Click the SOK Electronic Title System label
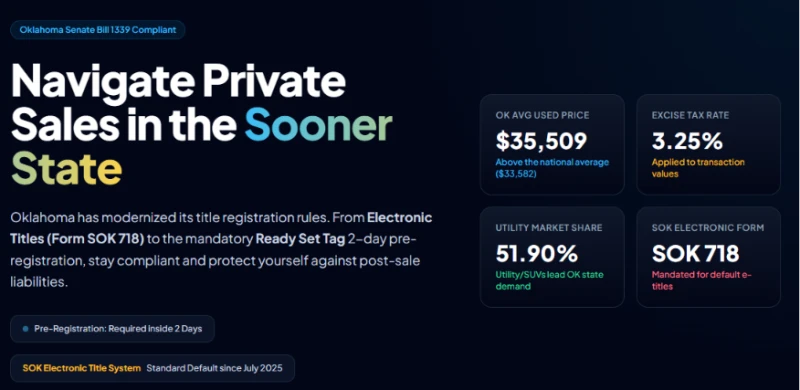The width and height of the screenshot is (800, 390). (x=82, y=368)
